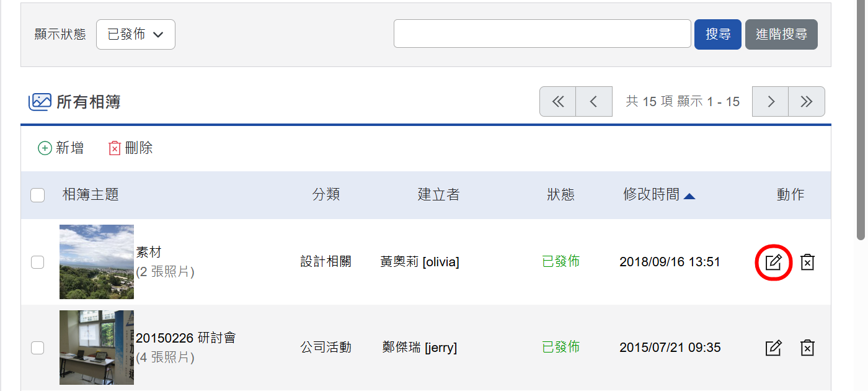Open the 顯示狀態 已發佈 dropdown

click(x=136, y=35)
